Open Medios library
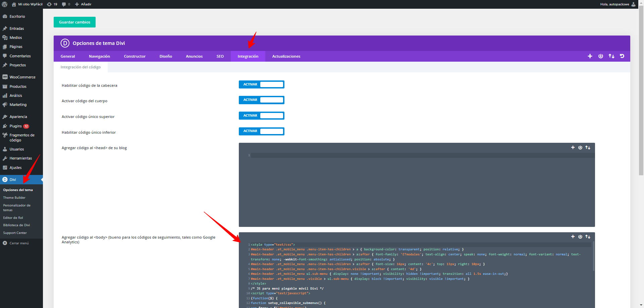 21,38
